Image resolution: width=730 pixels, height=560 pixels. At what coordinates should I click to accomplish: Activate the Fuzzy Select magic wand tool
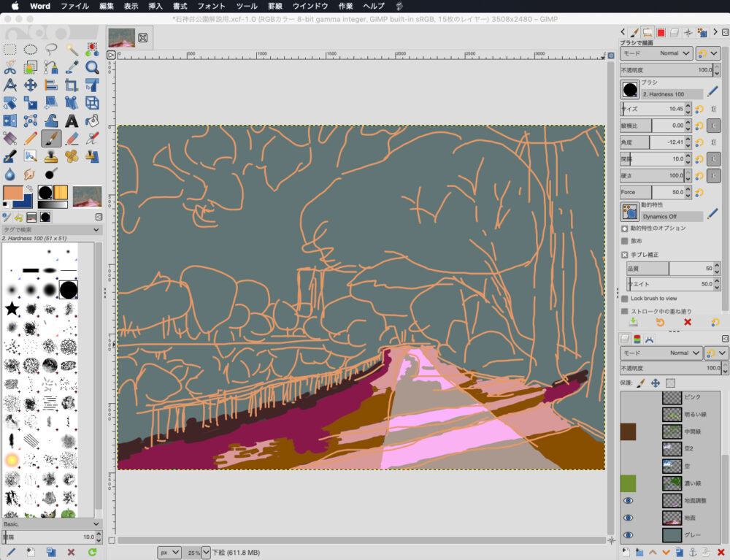pyautogui.click(x=72, y=49)
